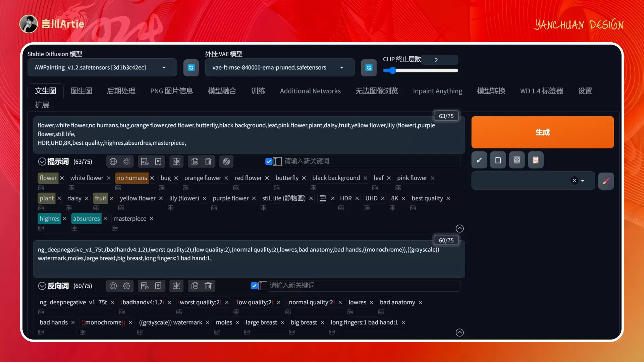Open the Inpaint Anything tab
644x362 pixels.
[x=437, y=91]
